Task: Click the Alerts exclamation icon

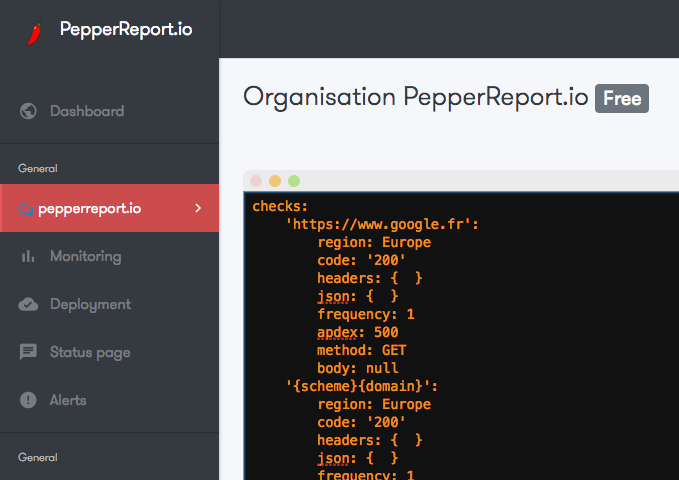Action: pyautogui.click(x=28, y=400)
